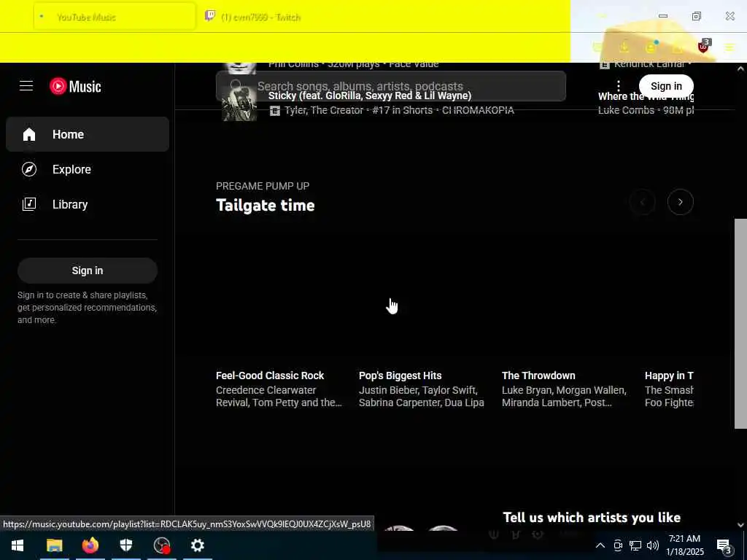Click the scrollbar up arrow

pos(740,69)
